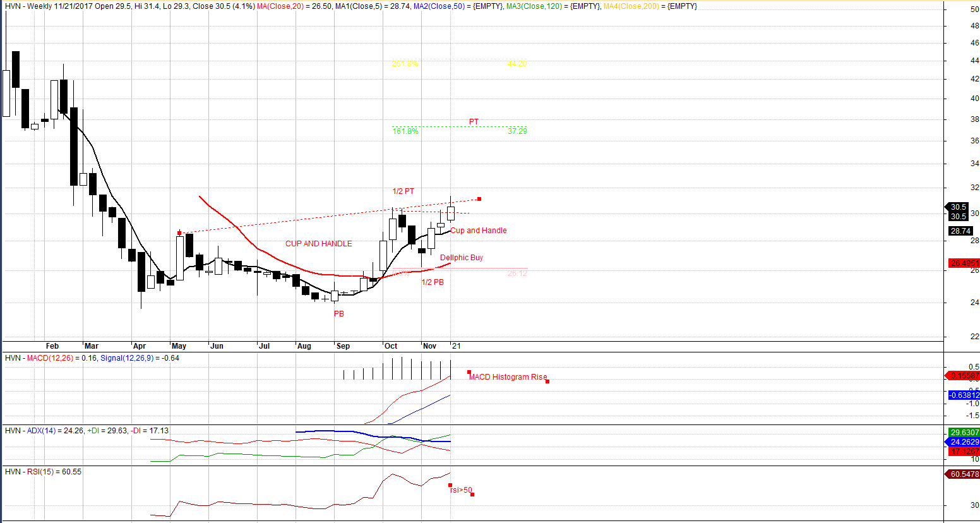
Task: Click the MACD Histogram Rise label
Action: click(508, 377)
